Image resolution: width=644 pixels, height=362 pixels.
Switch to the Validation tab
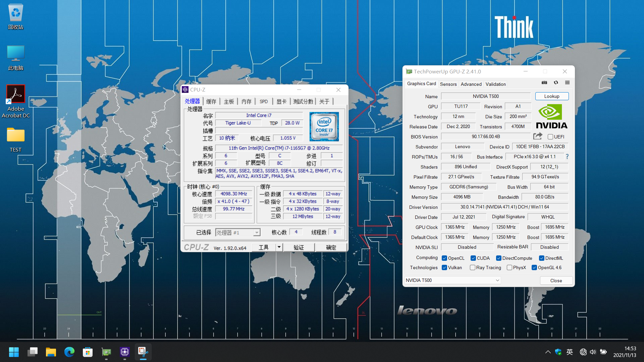495,84
